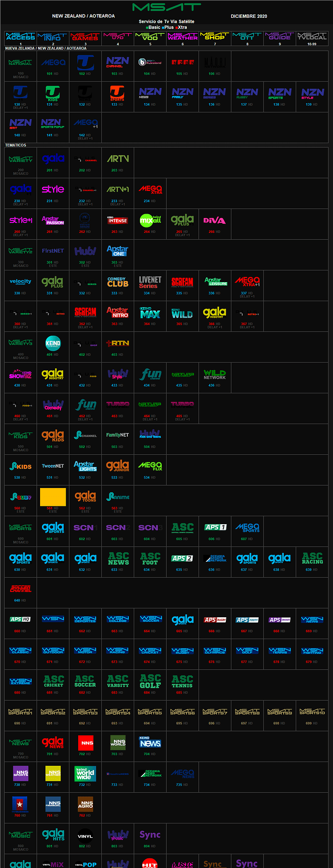Click the RTN logo on channel 403

click(x=118, y=343)
